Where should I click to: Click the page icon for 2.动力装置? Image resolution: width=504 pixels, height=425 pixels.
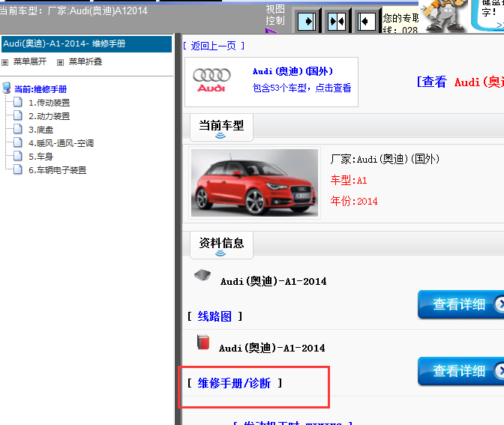pos(18,115)
